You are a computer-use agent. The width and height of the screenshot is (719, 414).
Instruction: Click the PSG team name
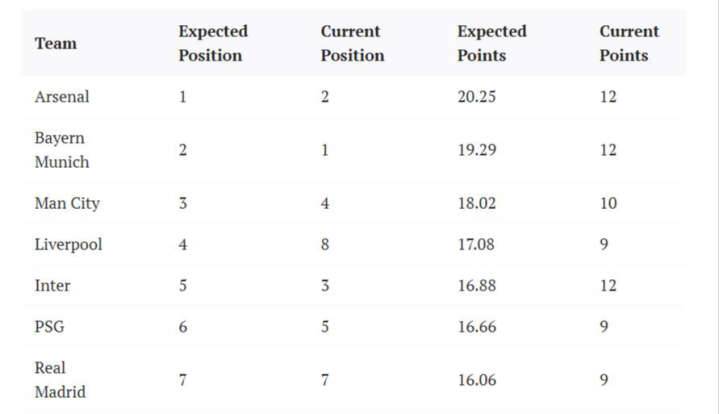click(50, 326)
